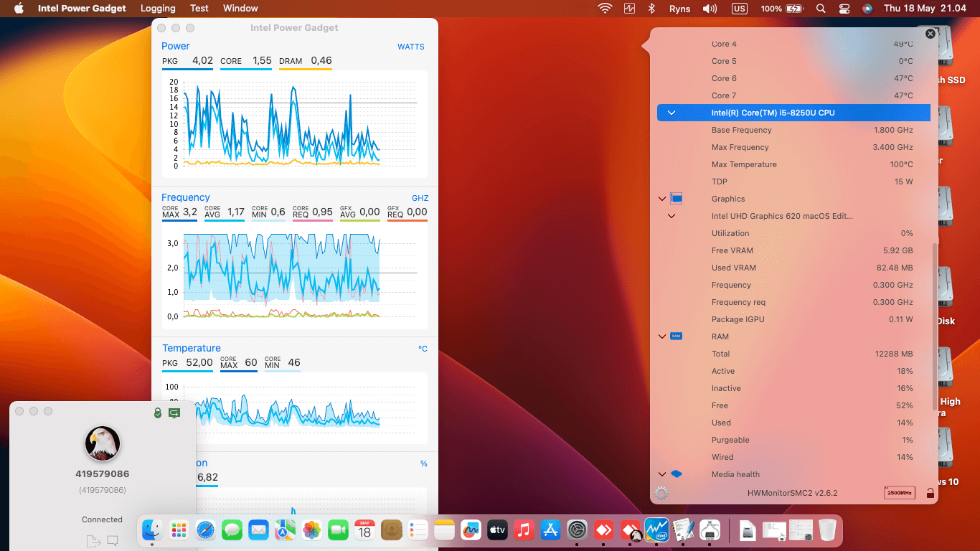Viewport: 980px width, 551px height.
Task: Open FaceTime from the Dock
Action: click(338, 530)
